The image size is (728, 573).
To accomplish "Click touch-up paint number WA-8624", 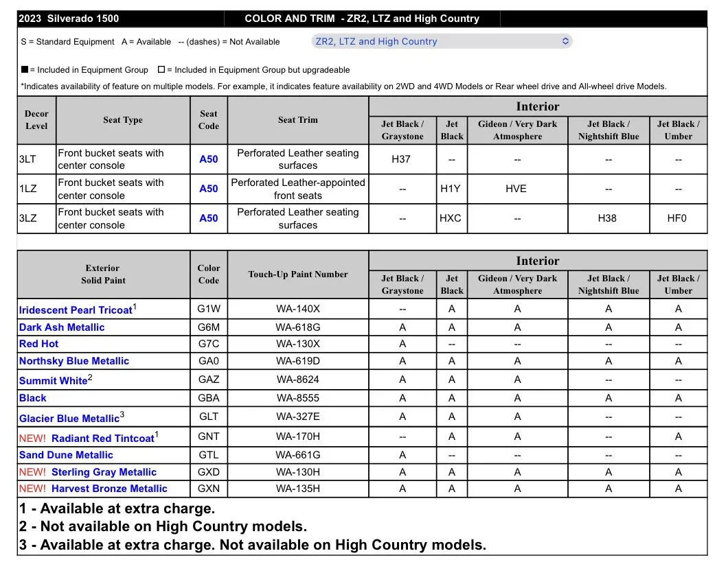I will click(x=297, y=379).
